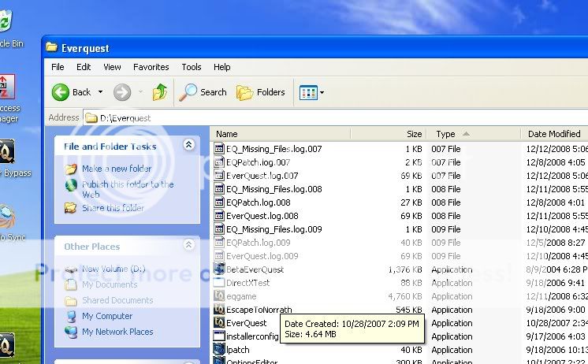Select the eqgame application icon

[219, 296]
